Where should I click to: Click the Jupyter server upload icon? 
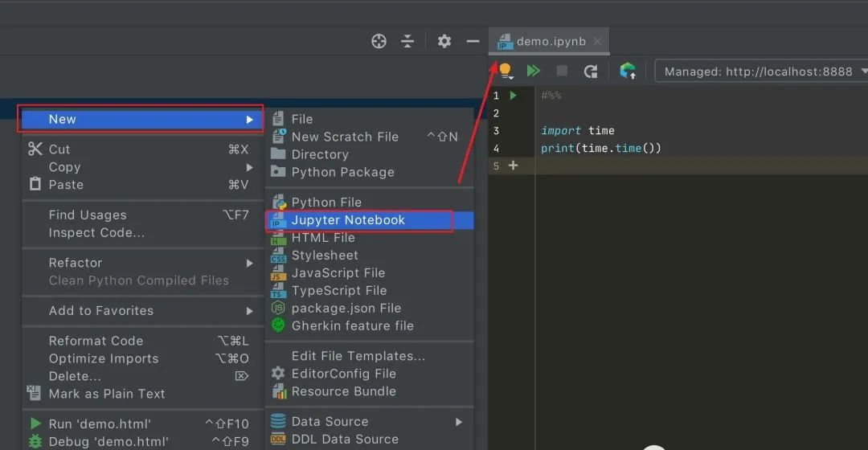click(x=628, y=71)
